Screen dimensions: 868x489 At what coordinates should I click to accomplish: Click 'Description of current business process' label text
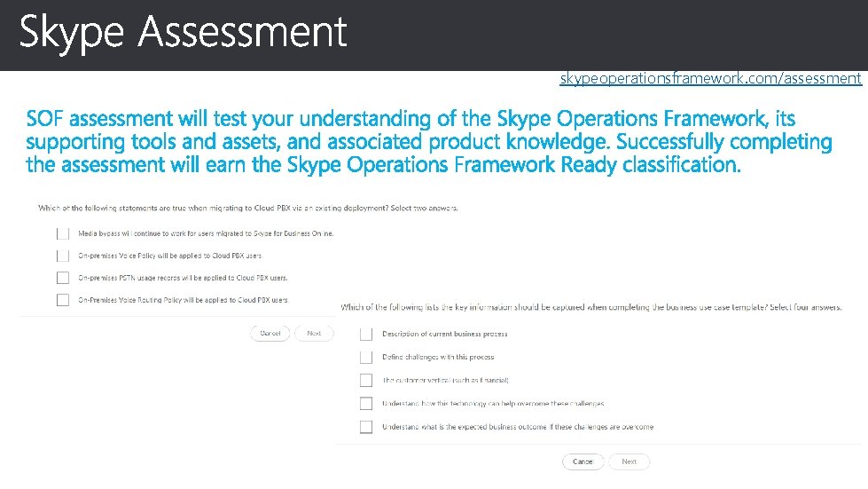[x=444, y=335]
